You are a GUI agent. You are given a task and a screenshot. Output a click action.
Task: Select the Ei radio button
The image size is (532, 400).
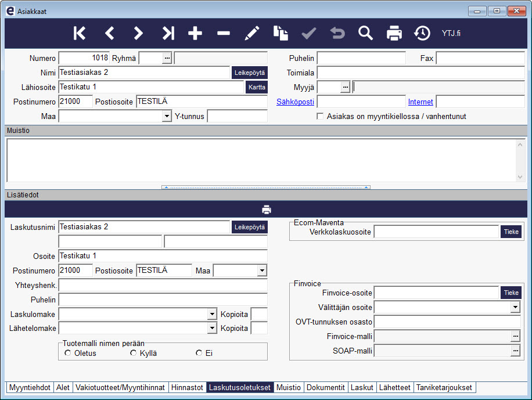[199, 353]
